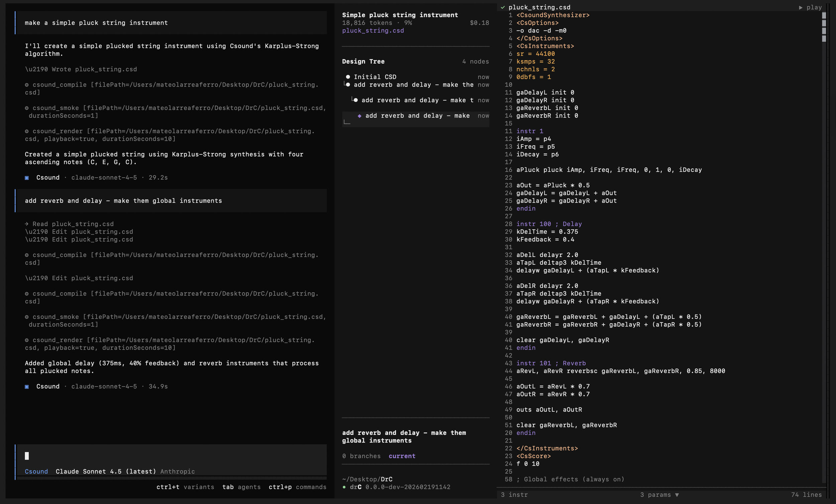Select the third nested reverb and delay node
This screenshot has width=836, height=504.
click(x=417, y=100)
